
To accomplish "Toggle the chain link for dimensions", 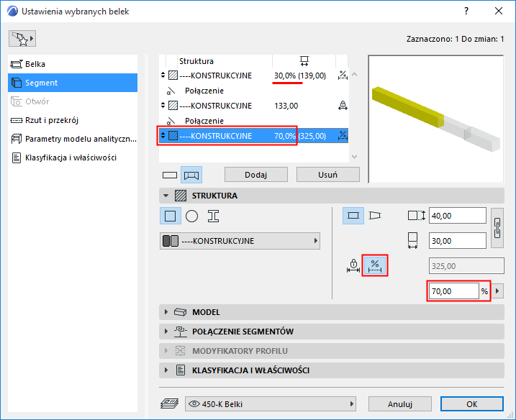I will [x=497, y=228].
